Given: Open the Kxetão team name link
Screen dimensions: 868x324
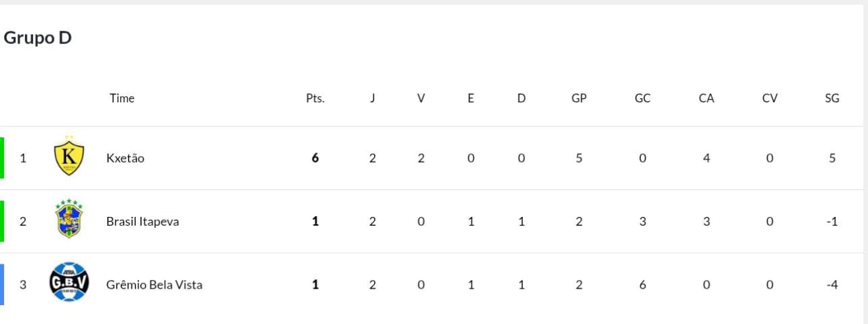Looking at the screenshot, I should (125, 158).
